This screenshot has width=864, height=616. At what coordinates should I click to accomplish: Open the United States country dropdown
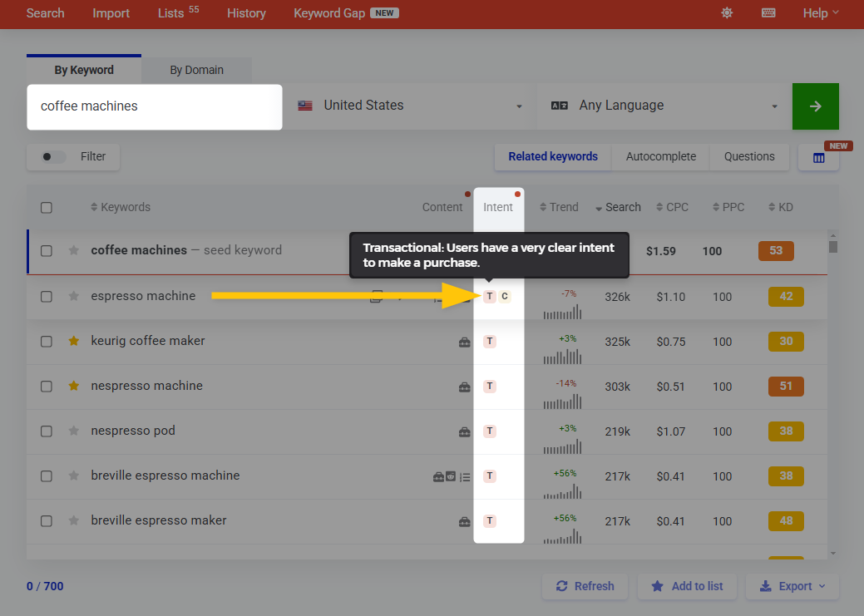pyautogui.click(x=407, y=106)
